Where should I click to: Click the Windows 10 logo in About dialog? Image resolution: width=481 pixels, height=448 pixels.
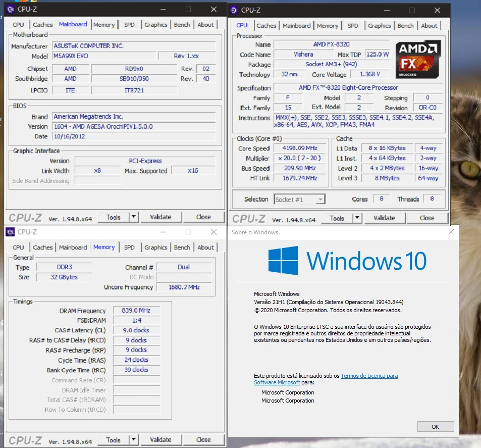point(347,261)
